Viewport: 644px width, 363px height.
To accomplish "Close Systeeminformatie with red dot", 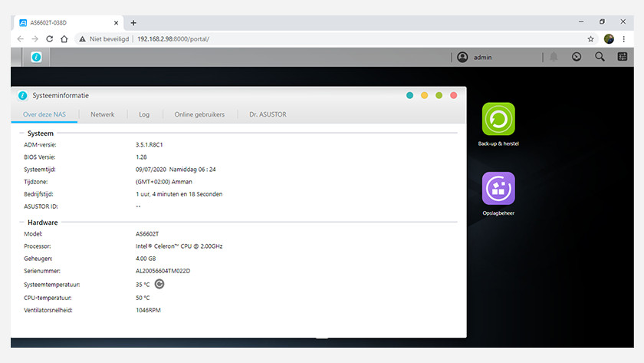I will [x=453, y=95].
